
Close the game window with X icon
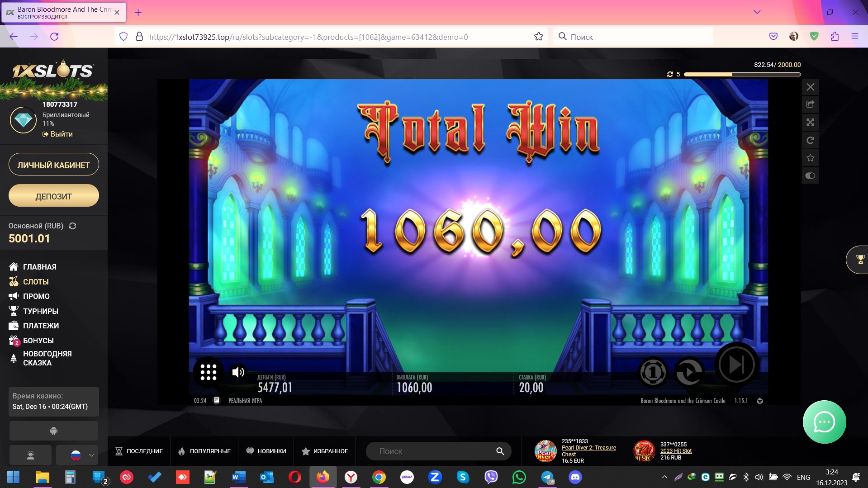(x=810, y=87)
